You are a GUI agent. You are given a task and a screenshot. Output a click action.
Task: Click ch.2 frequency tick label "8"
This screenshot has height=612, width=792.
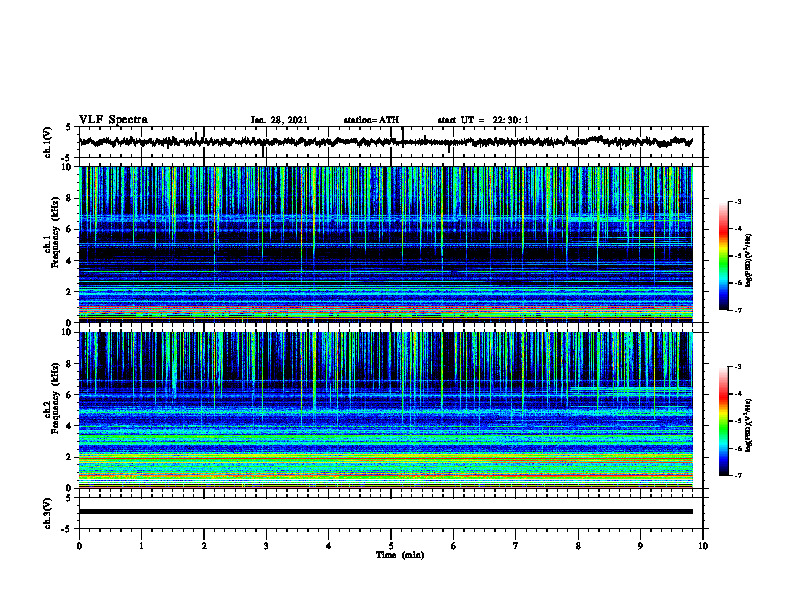[x=69, y=364]
